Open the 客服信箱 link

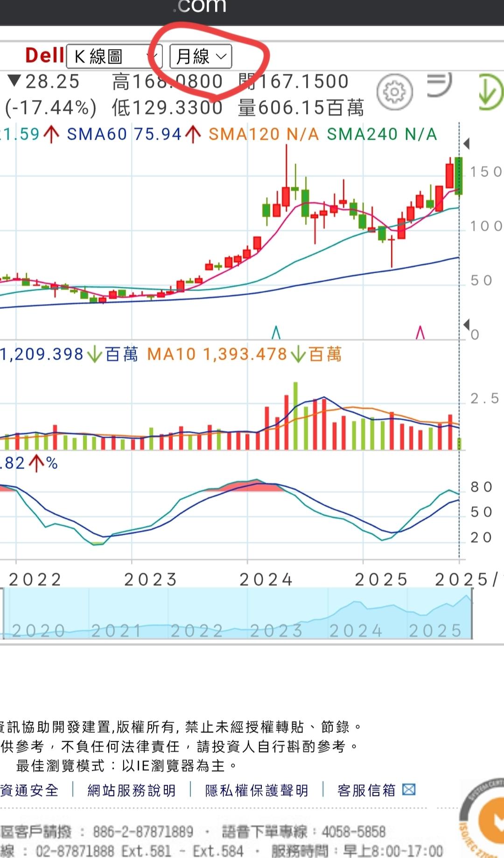click(x=366, y=790)
